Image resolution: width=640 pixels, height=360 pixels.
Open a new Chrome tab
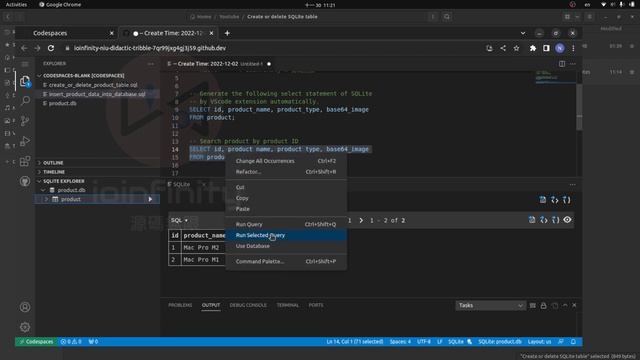(x=227, y=33)
